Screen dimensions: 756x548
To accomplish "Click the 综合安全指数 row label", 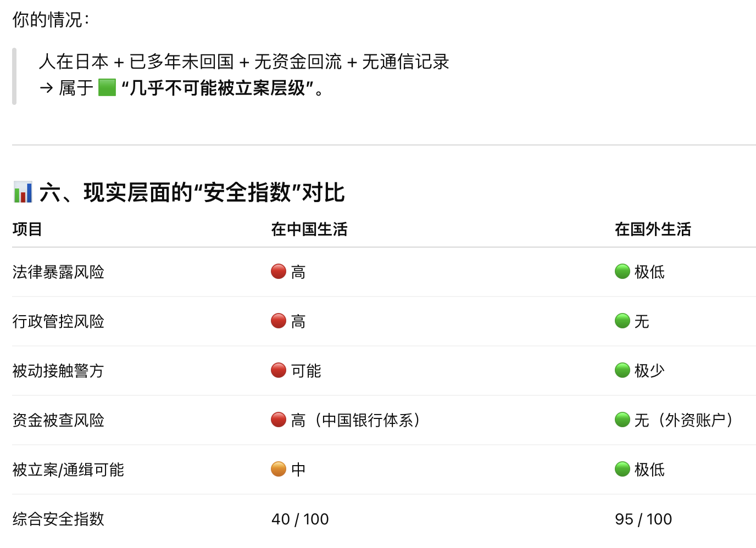I will (x=58, y=519).
